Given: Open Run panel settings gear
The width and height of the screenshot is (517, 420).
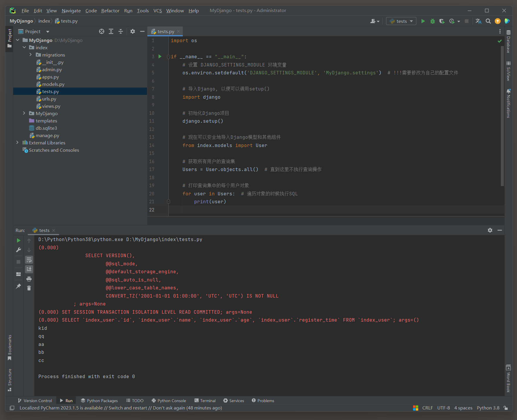Looking at the screenshot, I should click(490, 230).
